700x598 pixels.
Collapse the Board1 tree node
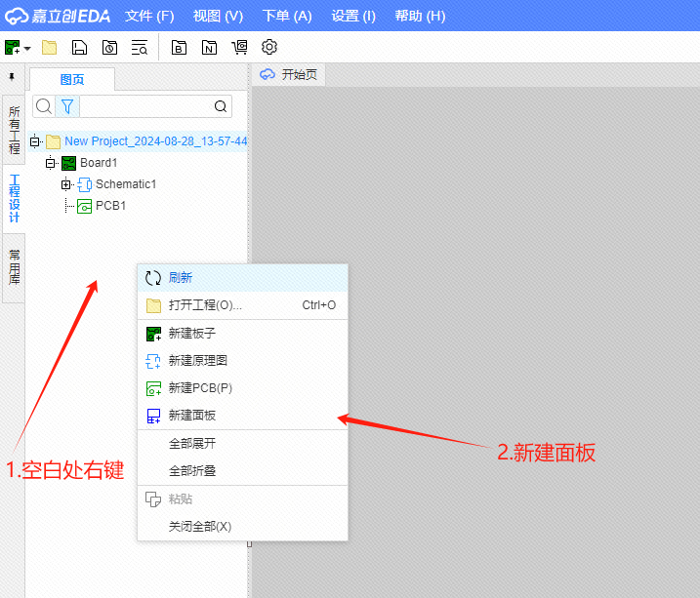tap(51, 163)
